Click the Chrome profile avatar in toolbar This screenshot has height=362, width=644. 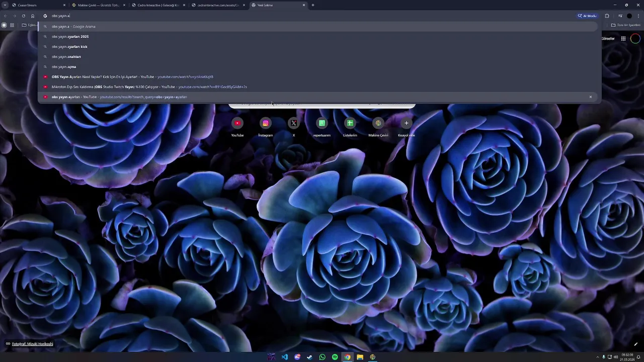point(629,16)
